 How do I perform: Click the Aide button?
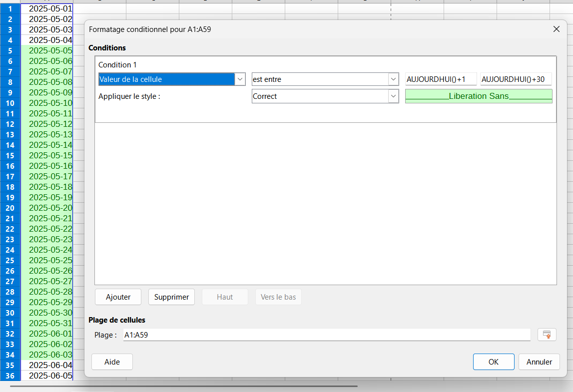click(112, 362)
